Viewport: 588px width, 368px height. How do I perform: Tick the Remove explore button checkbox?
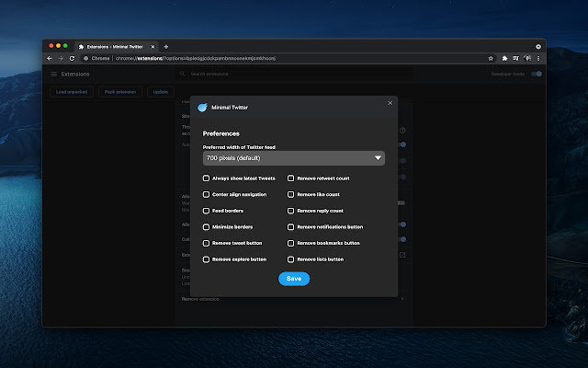(207, 259)
